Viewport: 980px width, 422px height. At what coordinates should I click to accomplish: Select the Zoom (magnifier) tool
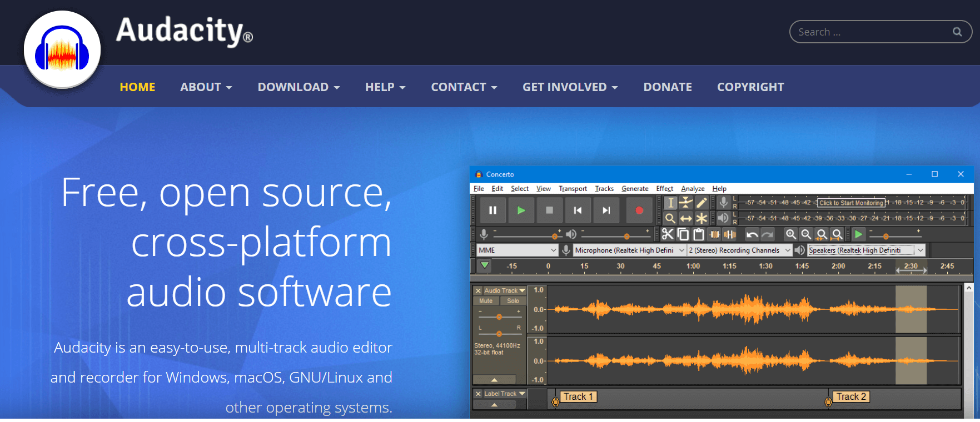[x=670, y=218]
